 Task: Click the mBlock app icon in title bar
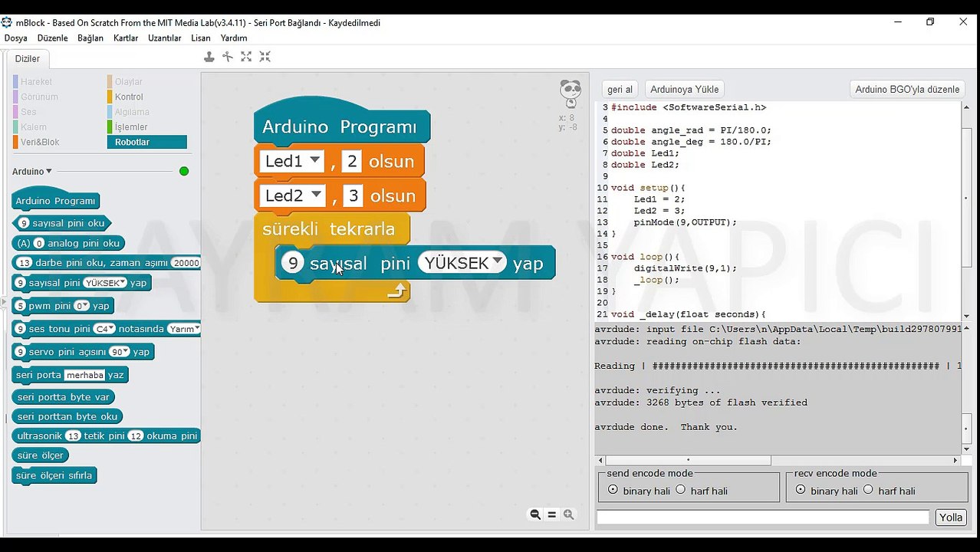tap(7, 22)
